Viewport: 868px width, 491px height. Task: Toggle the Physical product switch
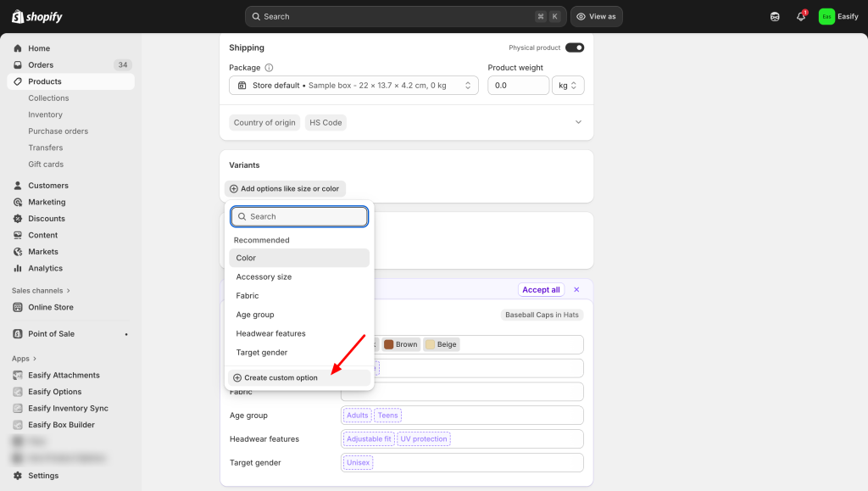tap(574, 48)
